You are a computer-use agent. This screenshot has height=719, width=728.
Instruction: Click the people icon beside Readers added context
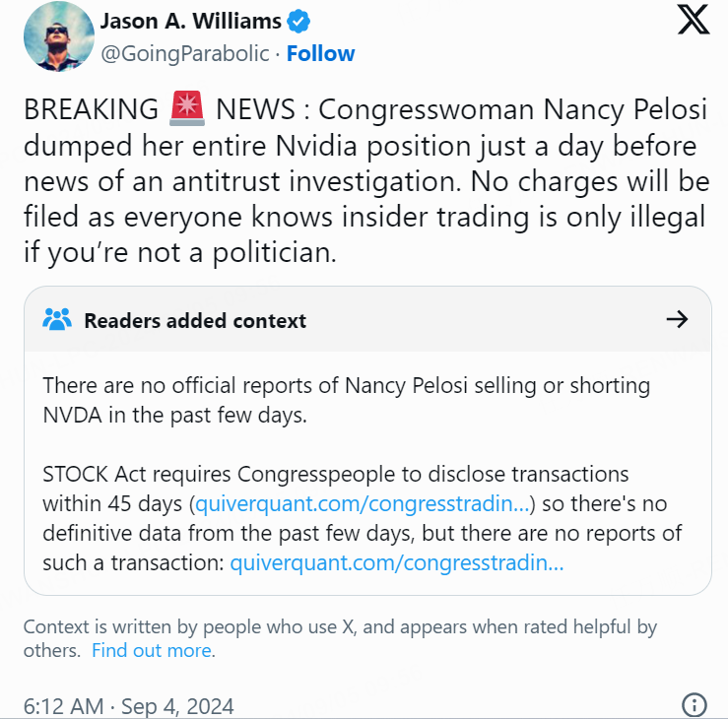pos(58,319)
